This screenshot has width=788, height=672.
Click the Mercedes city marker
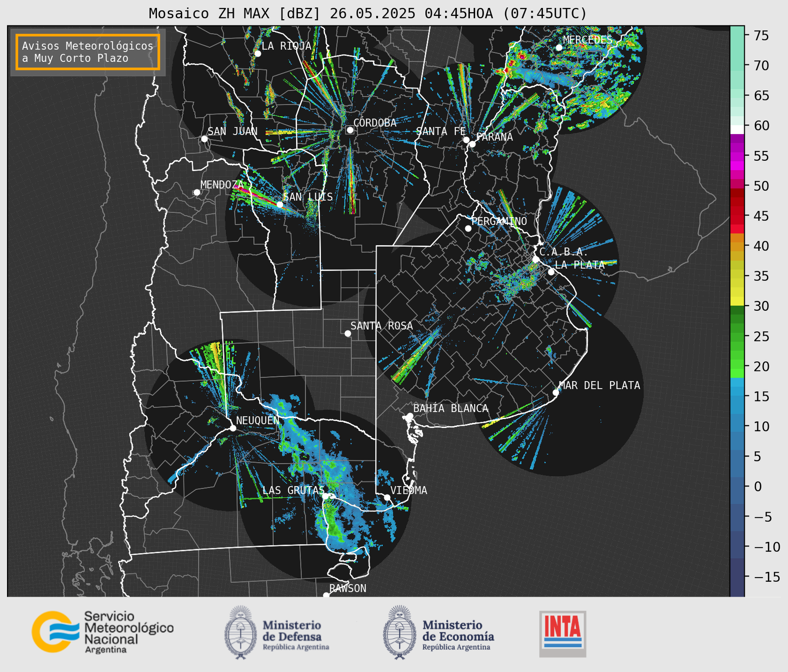coord(559,48)
